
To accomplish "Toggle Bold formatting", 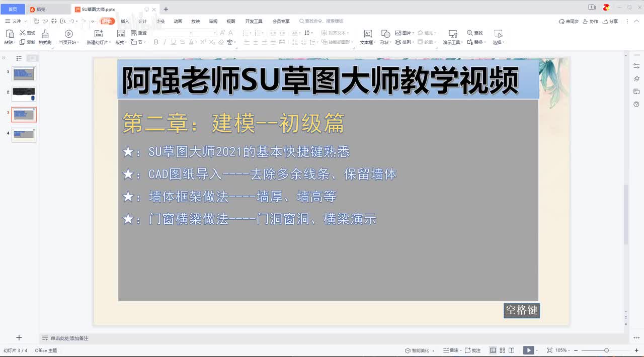I will (x=156, y=42).
